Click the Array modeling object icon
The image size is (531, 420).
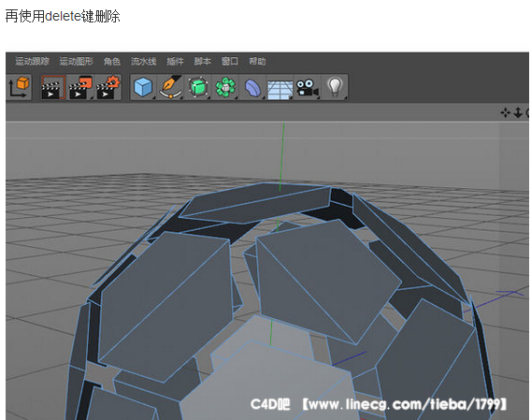point(225,87)
